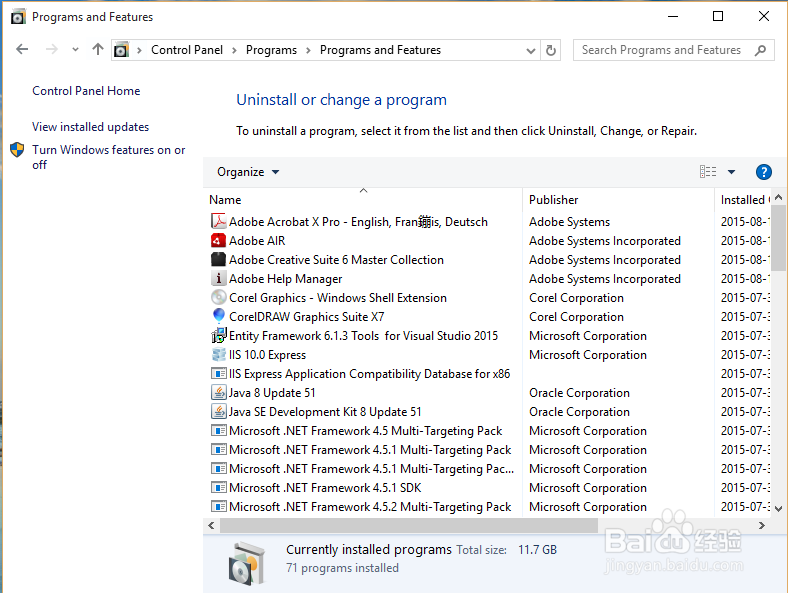788x593 pixels.
Task: Click the Programs and Features title bar icon
Action: pyautogui.click(x=18, y=17)
